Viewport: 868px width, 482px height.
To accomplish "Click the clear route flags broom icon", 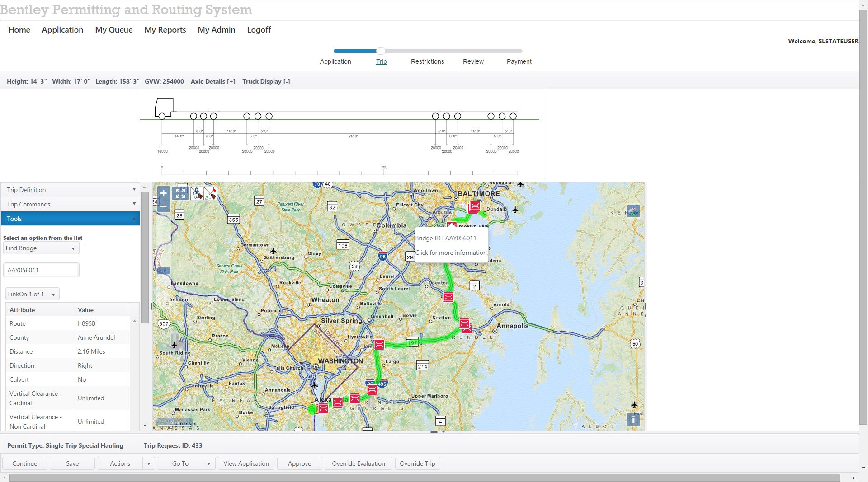I will click(x=210, y=193).
